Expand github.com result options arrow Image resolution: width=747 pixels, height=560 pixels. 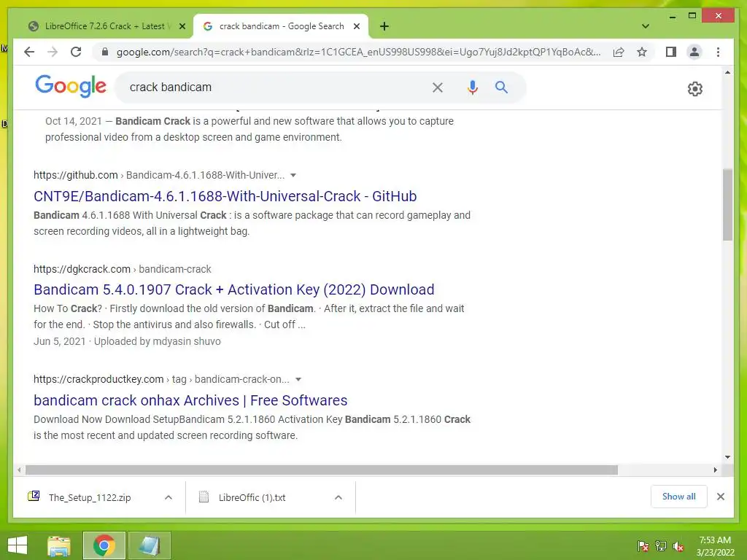[x=293, y=175]
